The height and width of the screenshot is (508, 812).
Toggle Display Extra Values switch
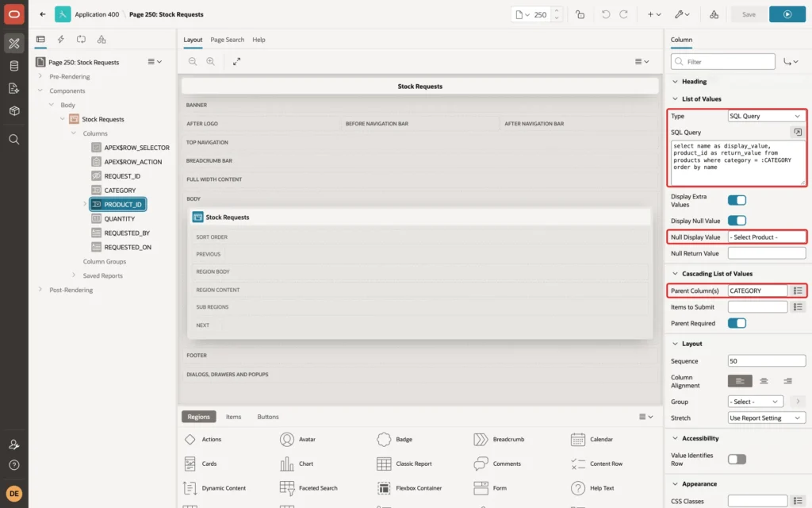tap(737, 200)
